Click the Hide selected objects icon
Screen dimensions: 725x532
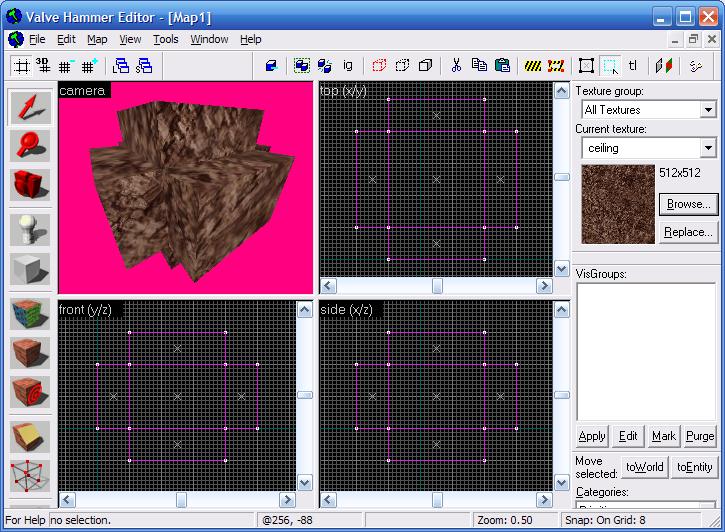click(x=379, y=66)
